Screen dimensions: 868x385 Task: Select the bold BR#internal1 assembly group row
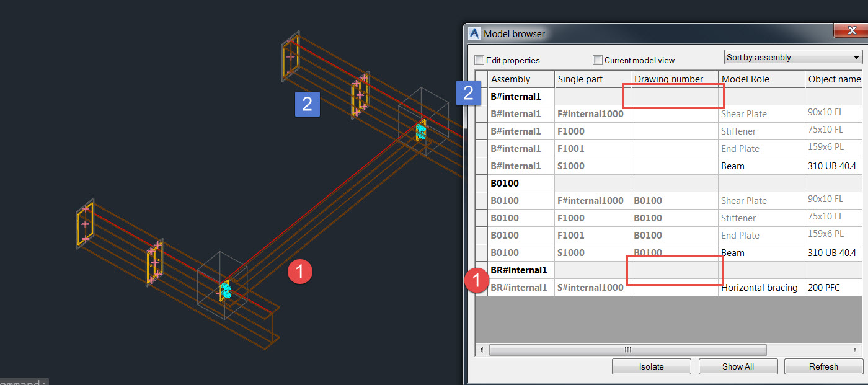pos(518,270)
